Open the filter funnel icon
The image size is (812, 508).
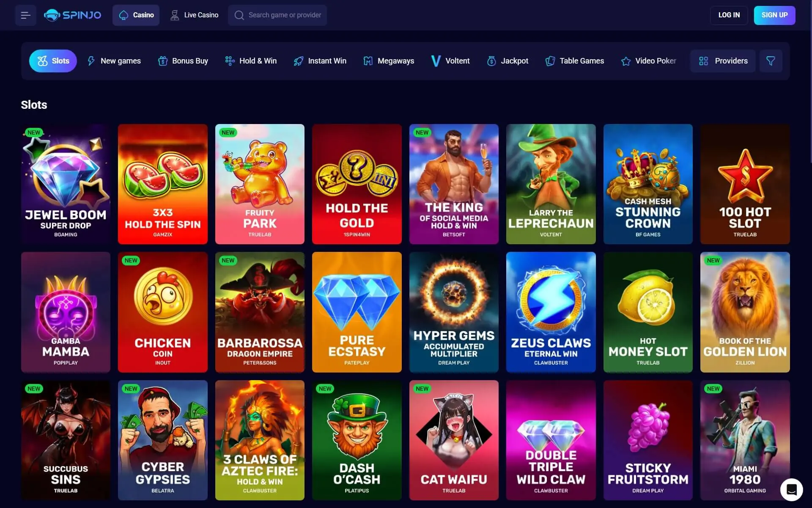click(771, 61)
